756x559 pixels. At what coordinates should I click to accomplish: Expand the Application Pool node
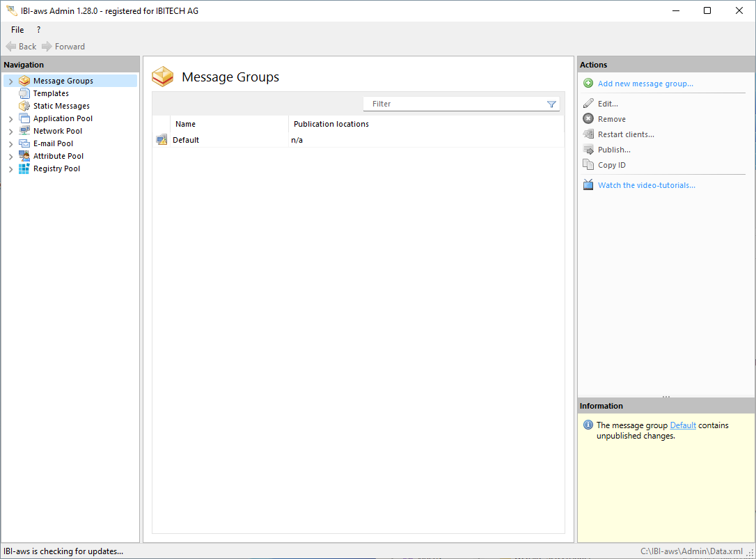point(10,119)
